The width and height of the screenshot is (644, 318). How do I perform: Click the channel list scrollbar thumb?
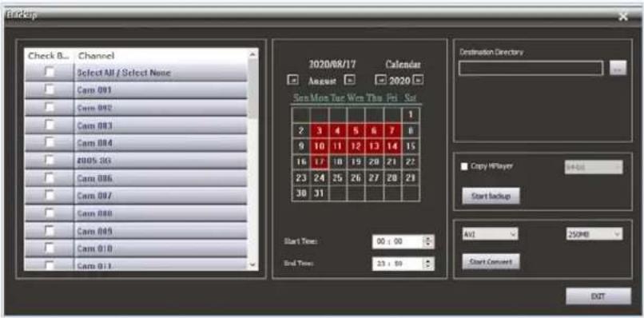[x=253, y=88]
